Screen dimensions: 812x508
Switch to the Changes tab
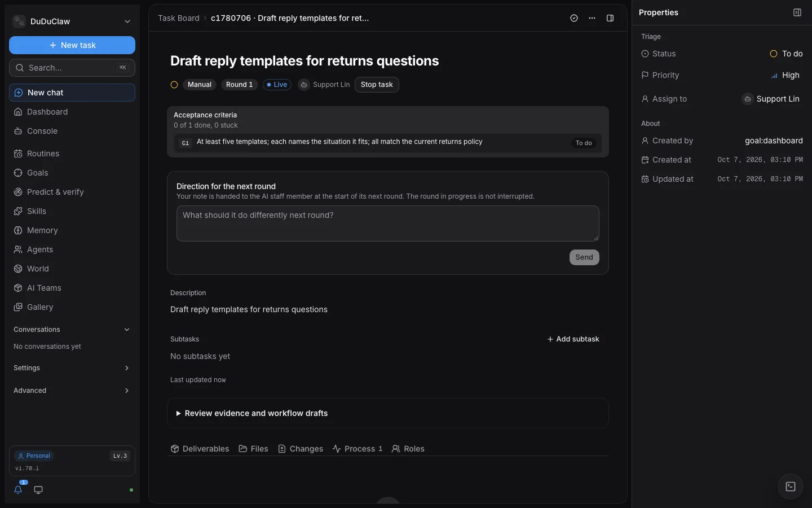pos(301,449)
